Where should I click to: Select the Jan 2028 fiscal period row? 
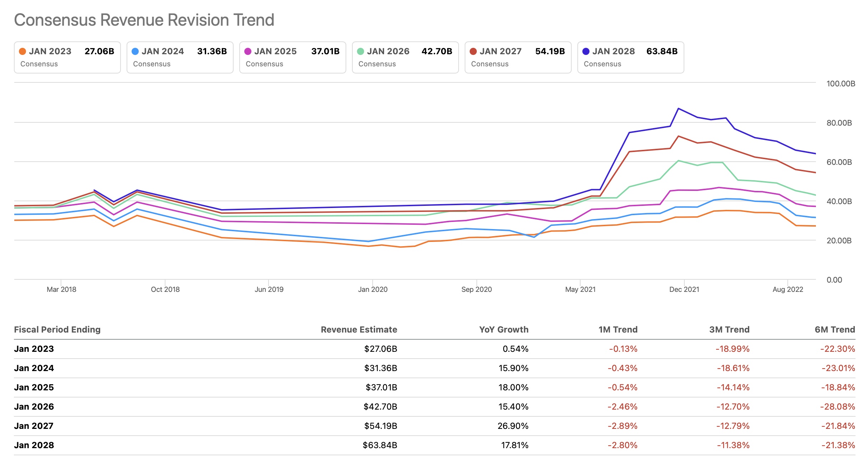click(x=34, y=445)
